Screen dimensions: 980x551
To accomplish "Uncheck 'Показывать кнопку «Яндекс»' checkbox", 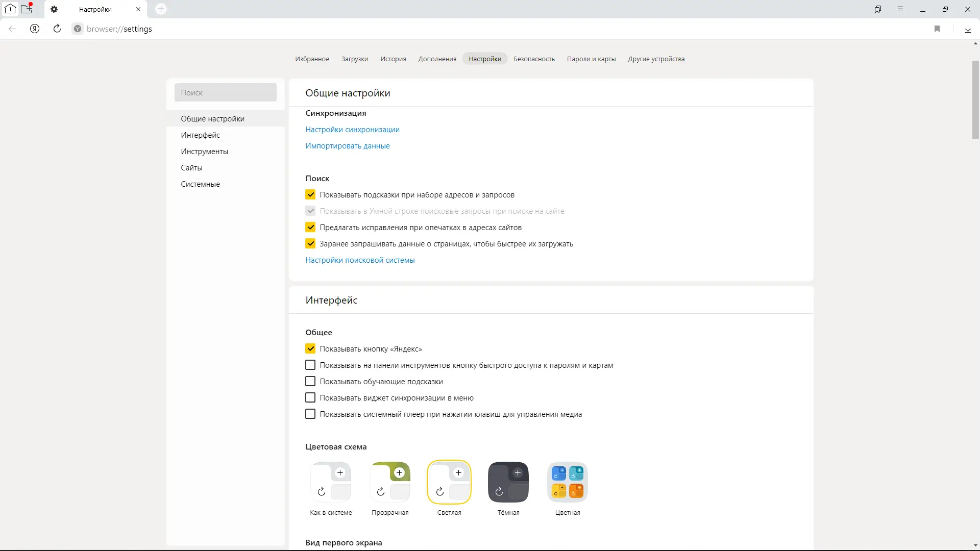I will click(x=310, y=349).
